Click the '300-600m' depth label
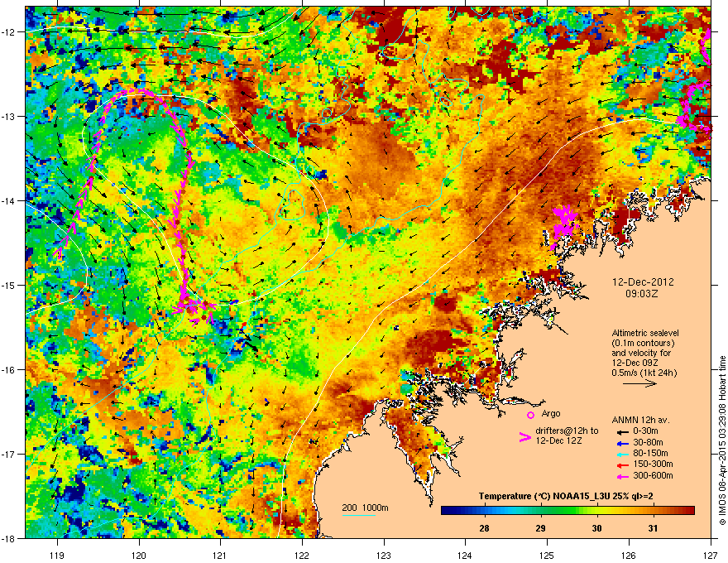The width and height of the screenshot is (728, 563). 653,476
